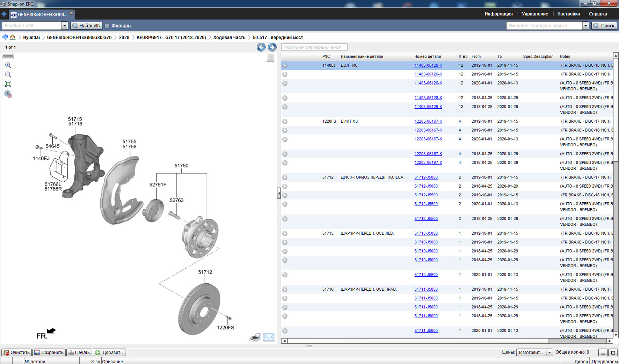Screen dimensions: 619x364
Task: Click the zoom out magnifier icon
Action: point(8,74)
